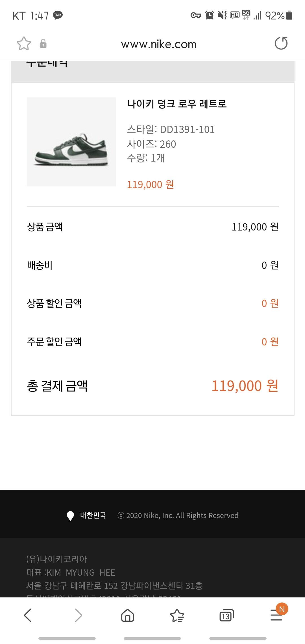Image resolution: width=305 pixels, height=644 pixels.
Task: Reload the page with refresh icon
Action: [x=281, y=43]
